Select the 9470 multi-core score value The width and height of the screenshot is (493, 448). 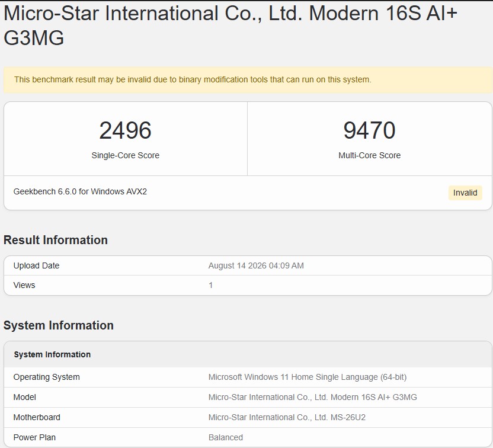(x=369, y=130)
